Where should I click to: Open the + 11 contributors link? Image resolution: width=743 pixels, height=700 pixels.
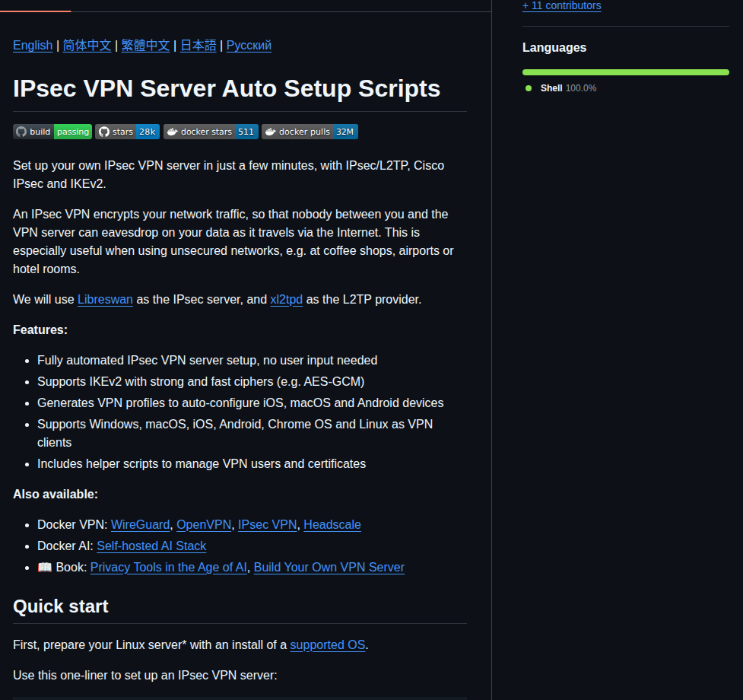(x=561, y=5)
